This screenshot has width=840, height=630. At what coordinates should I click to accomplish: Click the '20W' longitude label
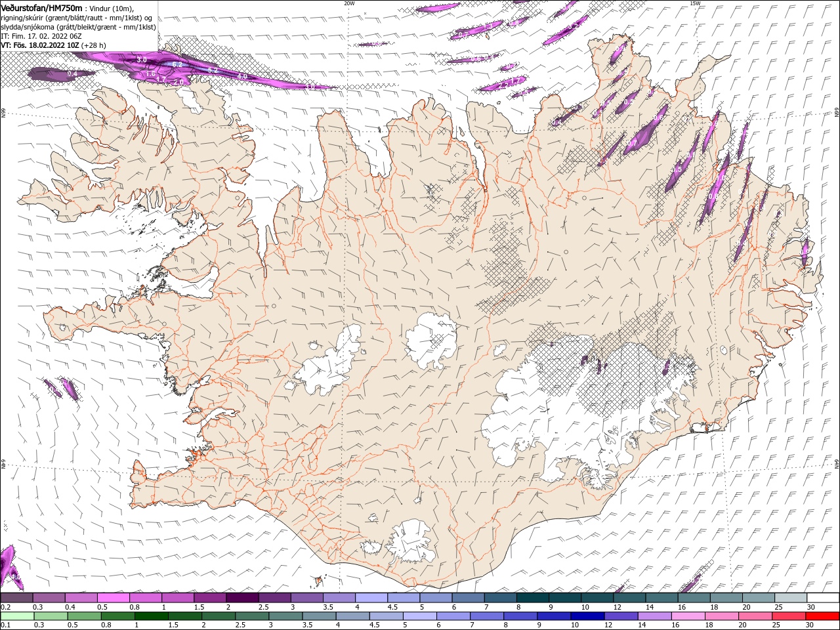(349, 3)
